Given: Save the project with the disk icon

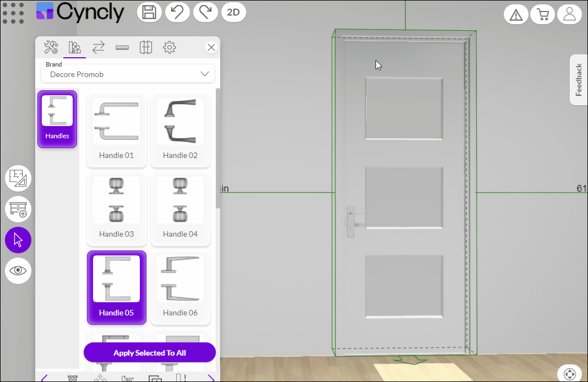Looking at the screenshot, I should click(x=149, y=12).
